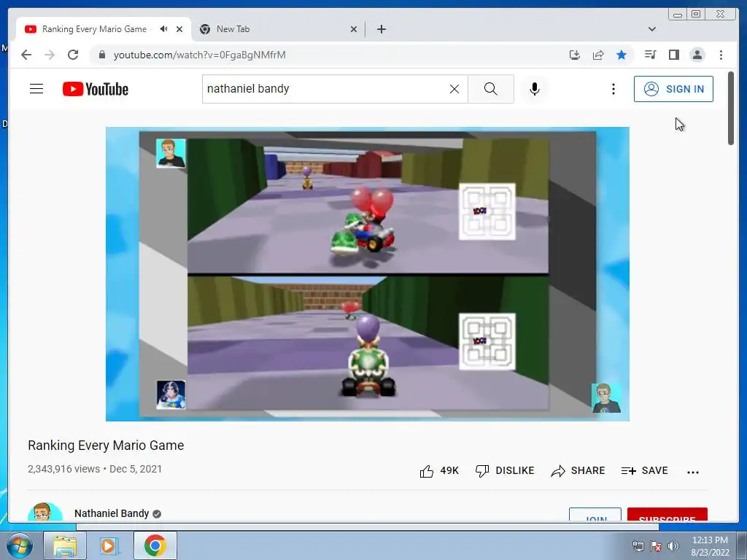Like the video with thumbs up

tap(438, 471)
